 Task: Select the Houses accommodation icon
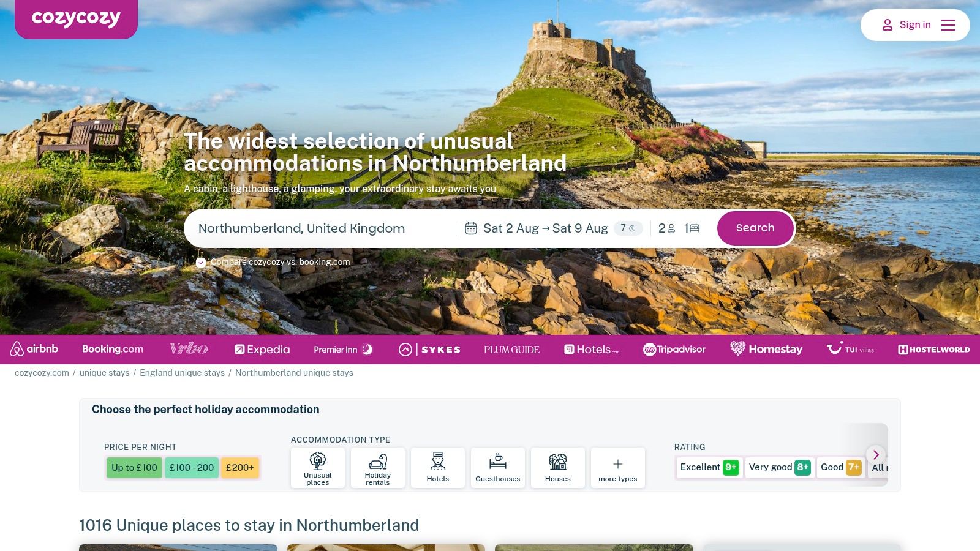click(558, 461)
